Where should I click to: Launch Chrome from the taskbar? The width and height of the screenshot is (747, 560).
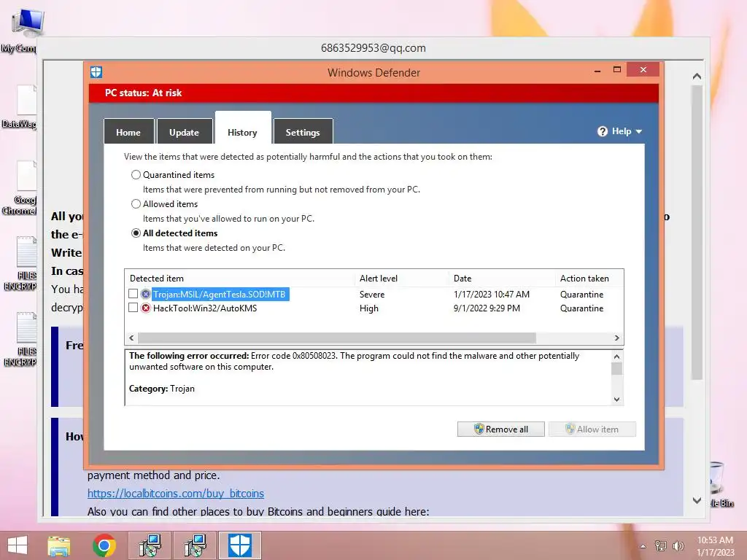click(x=104, y=545)
